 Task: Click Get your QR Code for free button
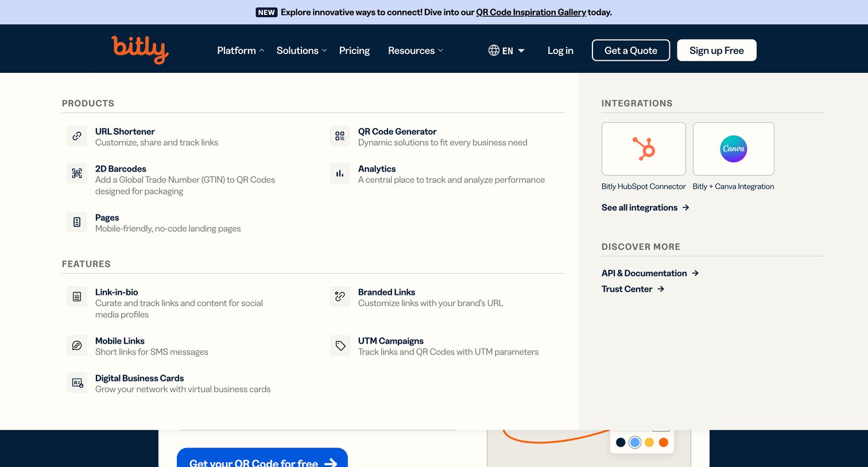coord(262,458)
